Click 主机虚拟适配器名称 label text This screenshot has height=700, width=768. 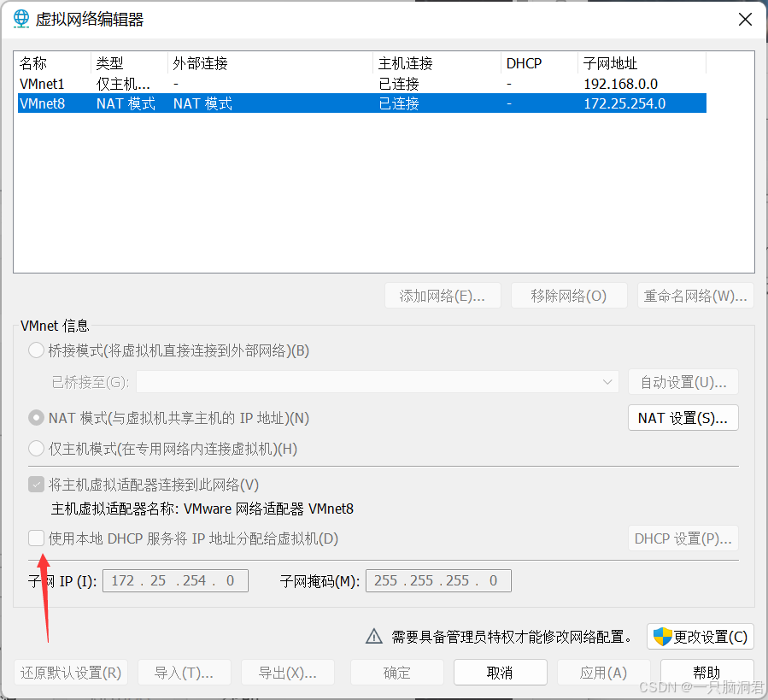coord(114,509)
